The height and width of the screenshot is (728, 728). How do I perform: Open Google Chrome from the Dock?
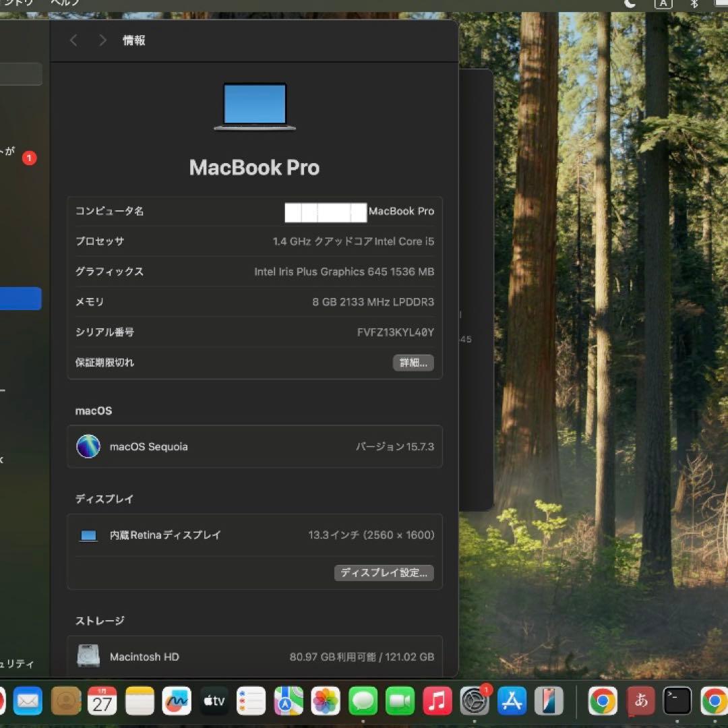click(603, 701)
